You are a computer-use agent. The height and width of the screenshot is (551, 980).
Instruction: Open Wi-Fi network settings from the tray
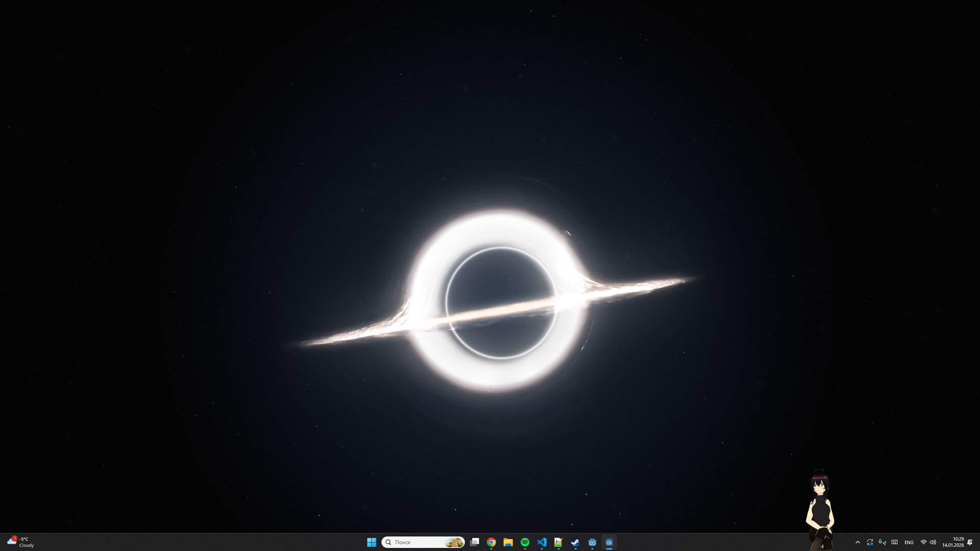click(x=923, y=542)
